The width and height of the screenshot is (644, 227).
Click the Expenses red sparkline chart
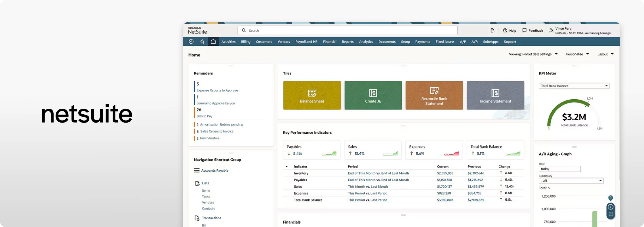(x=452, y=154)
